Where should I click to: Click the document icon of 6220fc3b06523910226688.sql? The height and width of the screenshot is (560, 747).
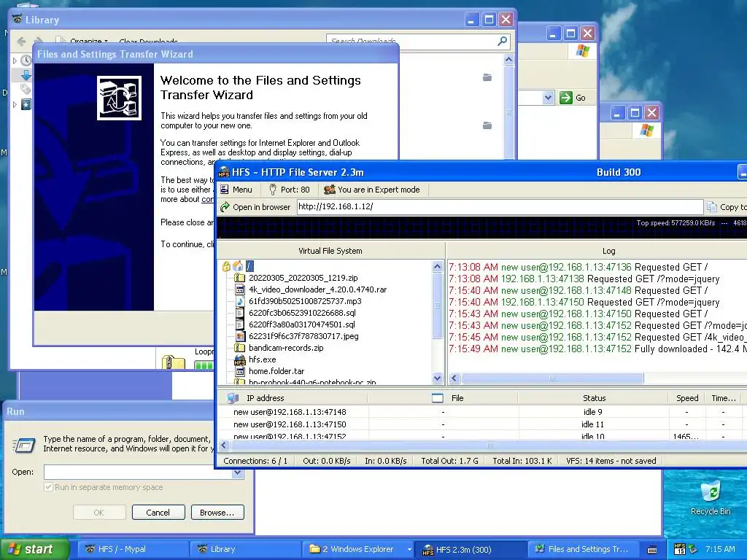coord(239,313)
